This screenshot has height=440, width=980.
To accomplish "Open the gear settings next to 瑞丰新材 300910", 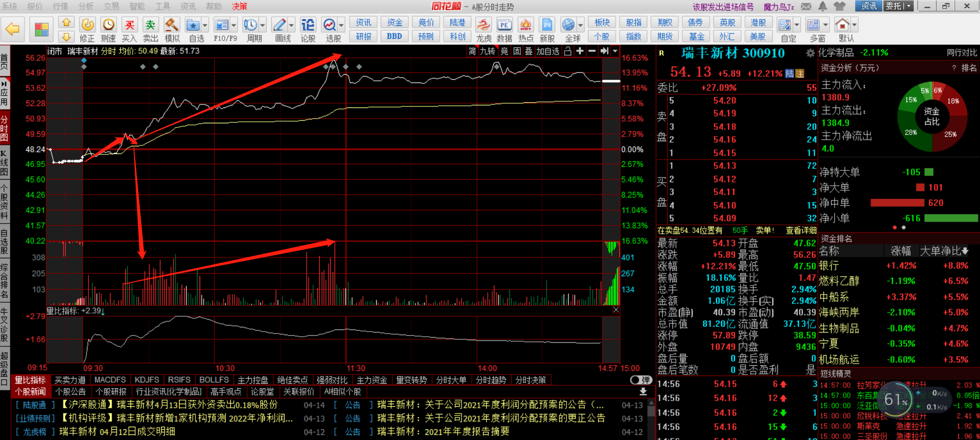I will 810,53.
